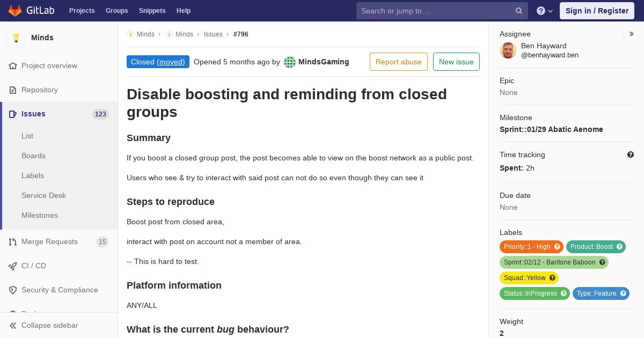The image size is (644, 338).
Task: Click help icon on Type::Feature label
Action: pos(623,293)
